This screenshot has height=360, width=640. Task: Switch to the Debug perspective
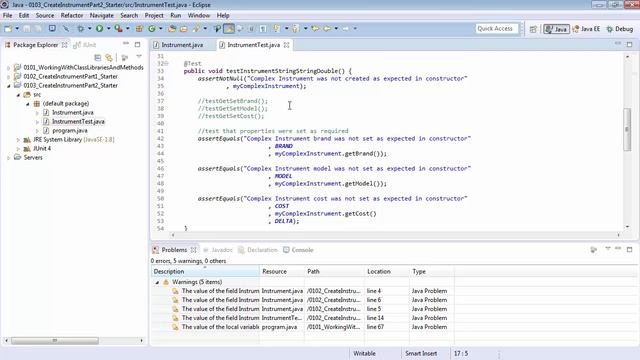620,29
